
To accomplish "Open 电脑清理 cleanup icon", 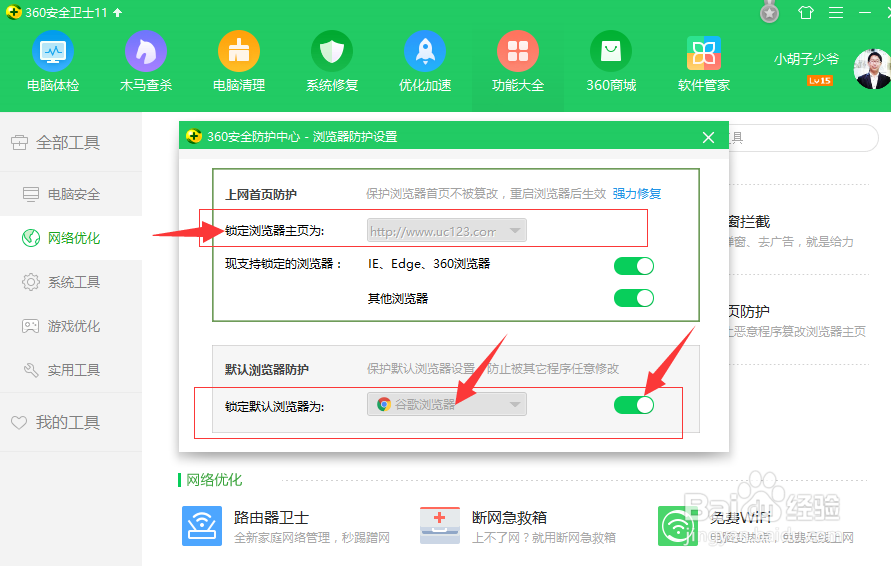I will (239, 52).
